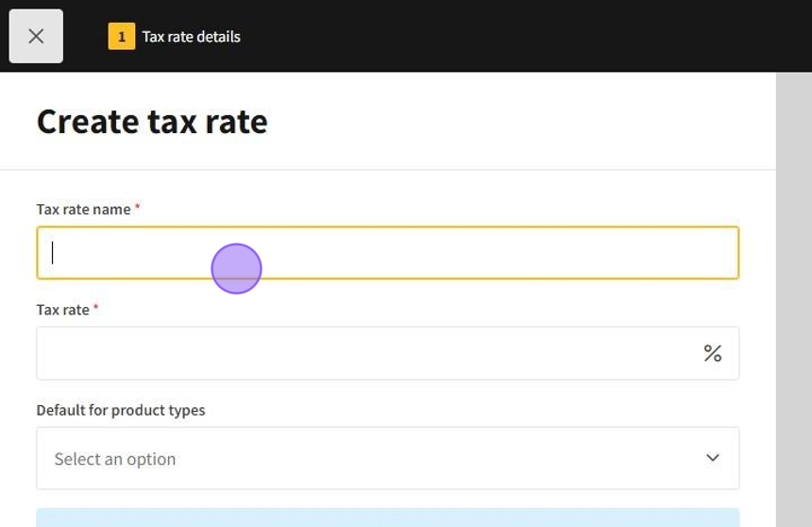Click the Tax rate field label
The height and width of the screenshot is (527, 812).
(62, 310)
